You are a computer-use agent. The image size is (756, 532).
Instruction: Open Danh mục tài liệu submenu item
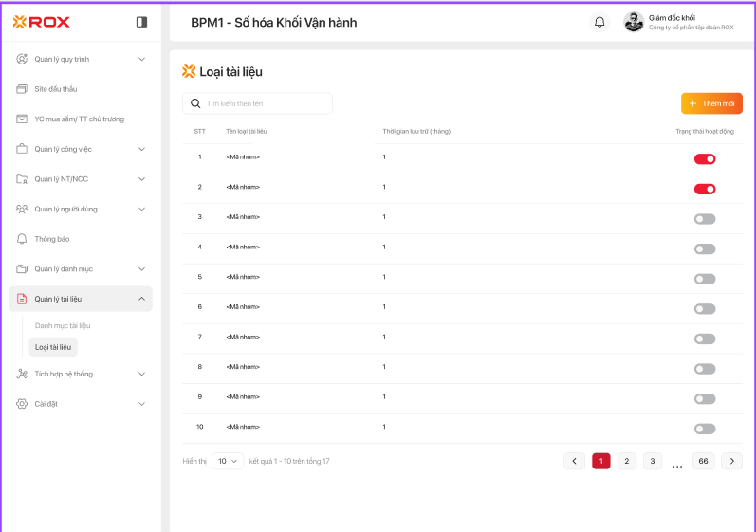(63, 325)
